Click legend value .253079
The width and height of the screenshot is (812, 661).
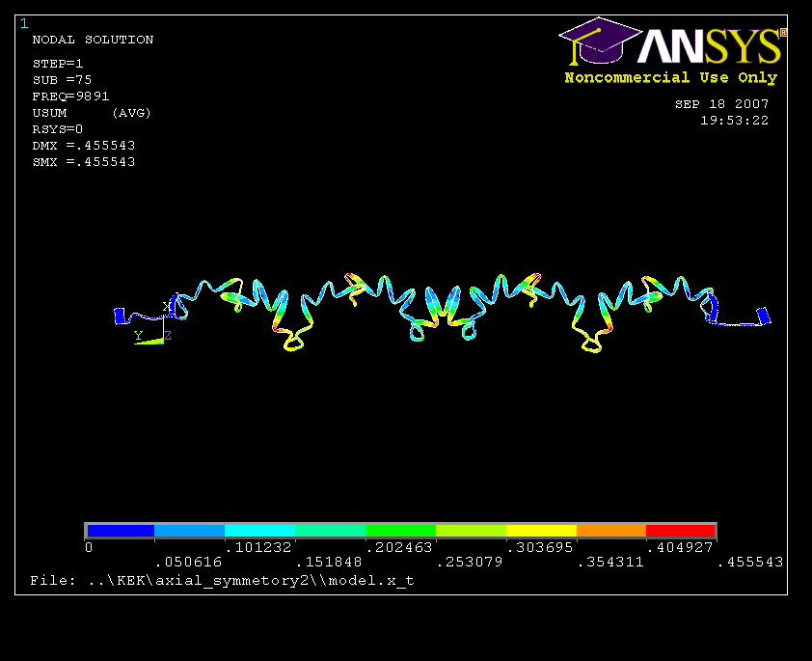470,562
